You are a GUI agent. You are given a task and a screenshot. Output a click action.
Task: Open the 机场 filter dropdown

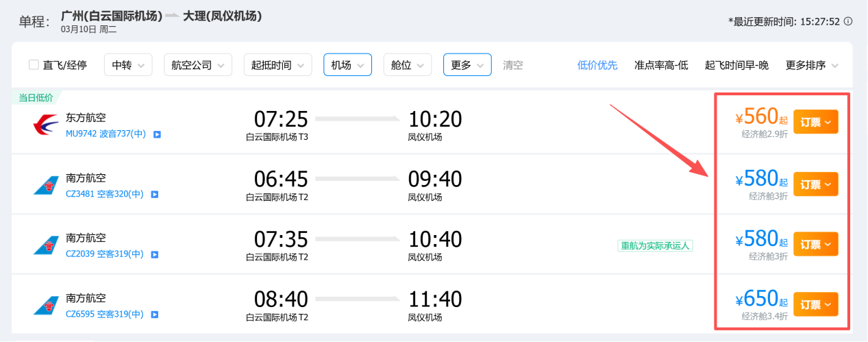[x=347, y=65]
